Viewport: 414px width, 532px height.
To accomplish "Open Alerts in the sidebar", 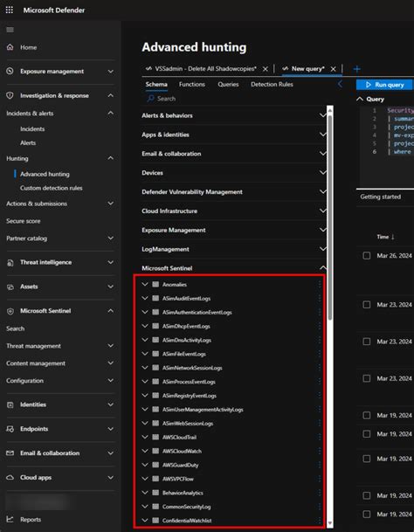I will pos(28,143).
